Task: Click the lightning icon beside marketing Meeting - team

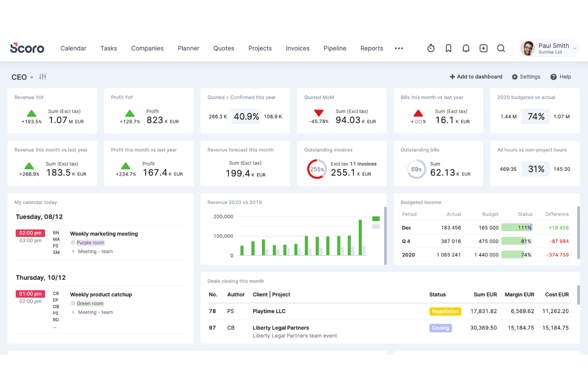Action: coord(73,251)
